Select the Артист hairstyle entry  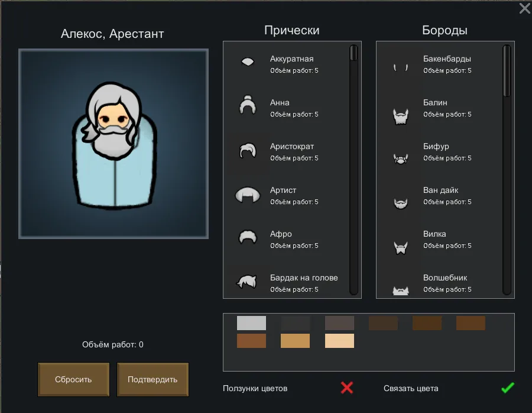pos(283,195)
